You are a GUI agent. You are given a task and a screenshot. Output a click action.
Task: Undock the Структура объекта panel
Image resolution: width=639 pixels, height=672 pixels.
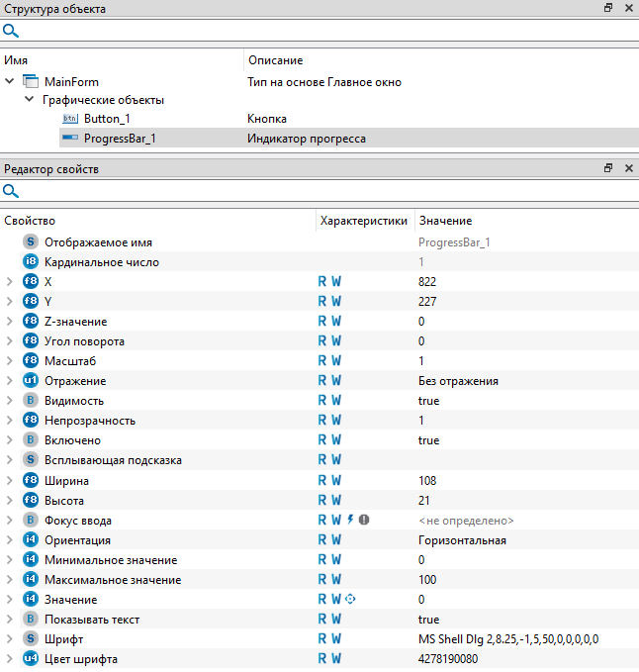[608, 8]
